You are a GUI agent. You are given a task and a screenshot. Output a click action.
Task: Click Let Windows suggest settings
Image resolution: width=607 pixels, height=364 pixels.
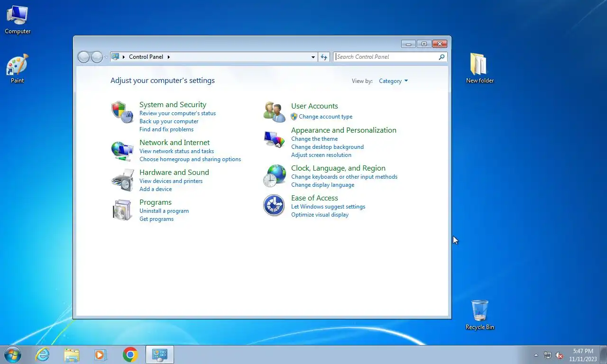[x=328, y=207]
